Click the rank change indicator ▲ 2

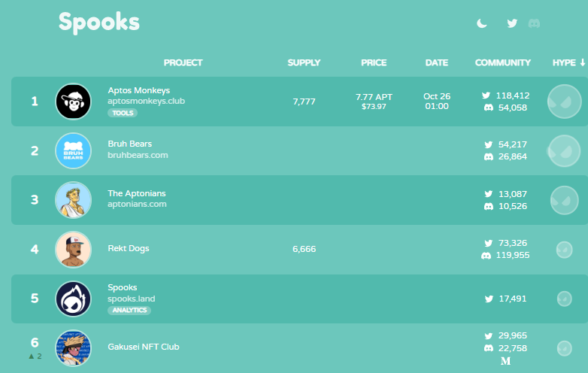(x=35, y=356)
